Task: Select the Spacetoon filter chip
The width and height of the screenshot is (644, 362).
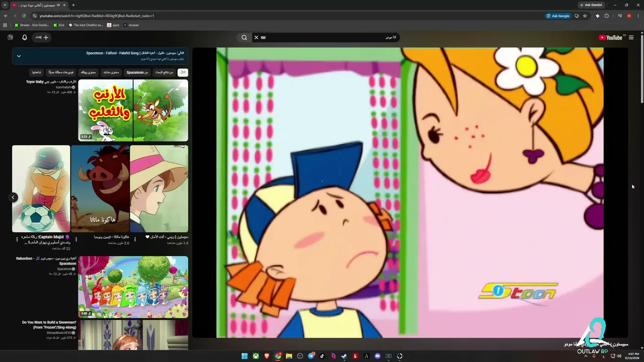Action: pos(137,72)
